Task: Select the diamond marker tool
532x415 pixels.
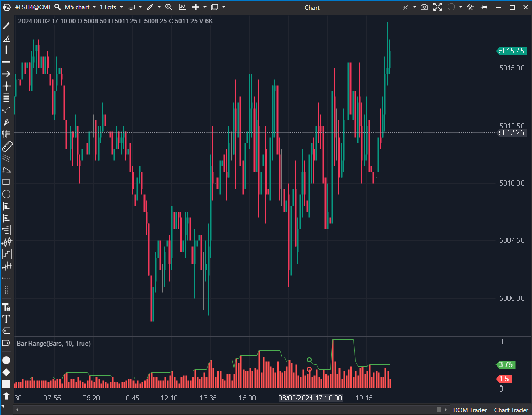Action: coord(6,372)
